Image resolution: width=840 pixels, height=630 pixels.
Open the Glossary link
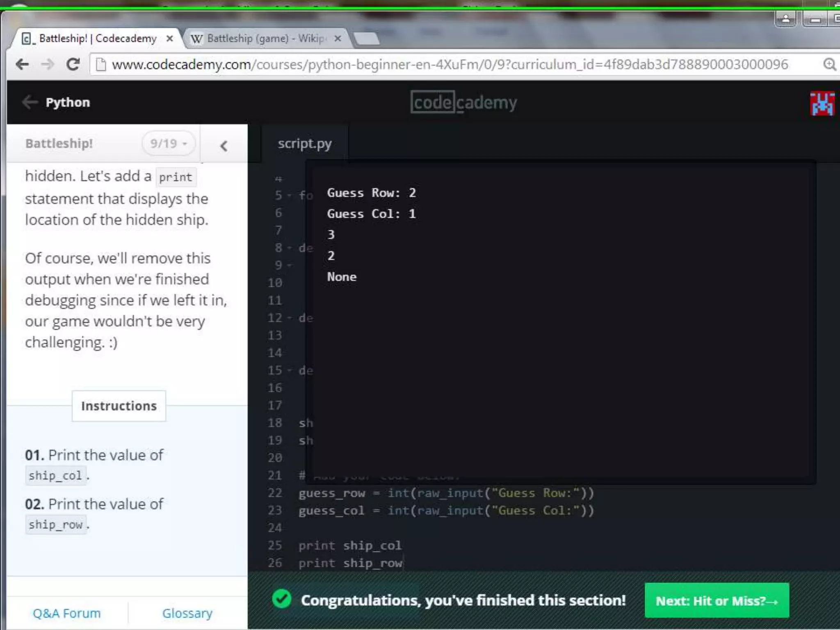[x=187, y=613]
